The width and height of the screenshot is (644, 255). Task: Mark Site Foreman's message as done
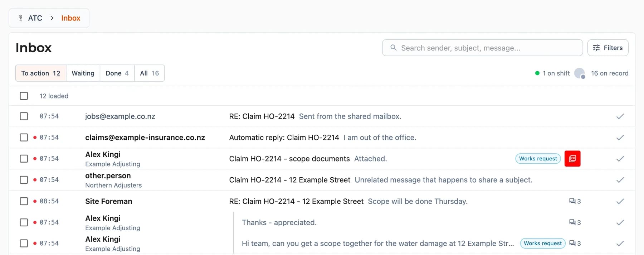620,201
